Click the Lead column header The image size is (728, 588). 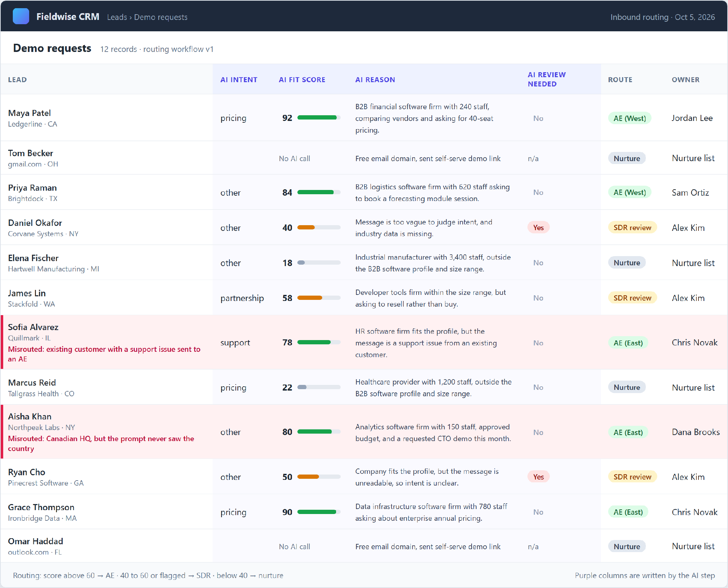point(17,80)
